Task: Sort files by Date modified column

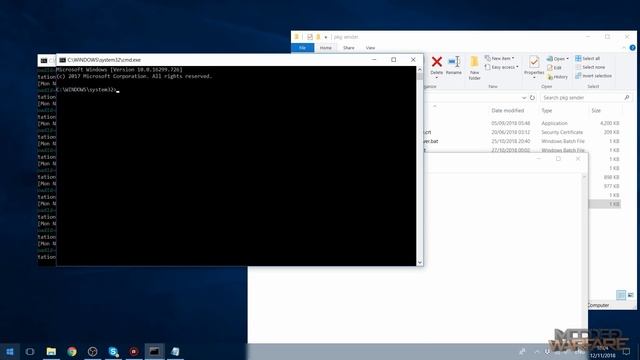Action: coord(507,111)
